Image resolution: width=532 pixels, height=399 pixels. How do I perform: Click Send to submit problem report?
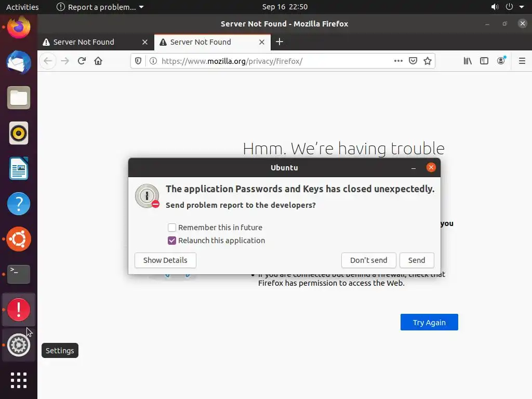click(417, 260)
